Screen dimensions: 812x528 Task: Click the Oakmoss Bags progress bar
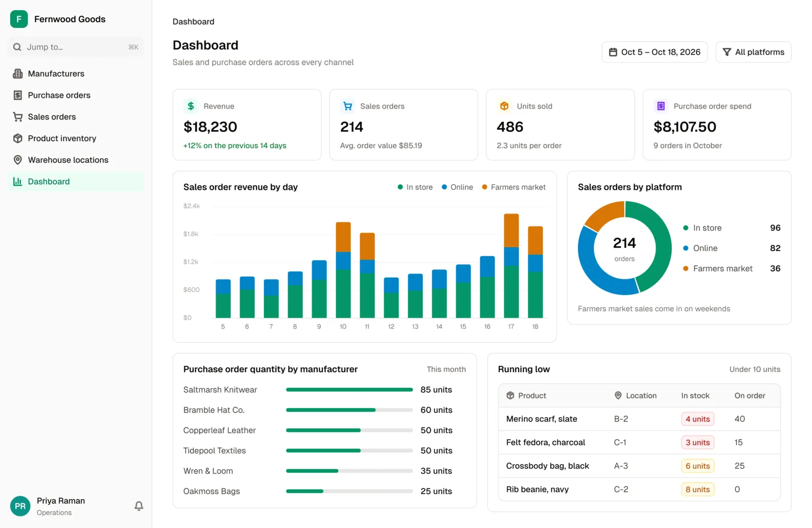(349, 491)
